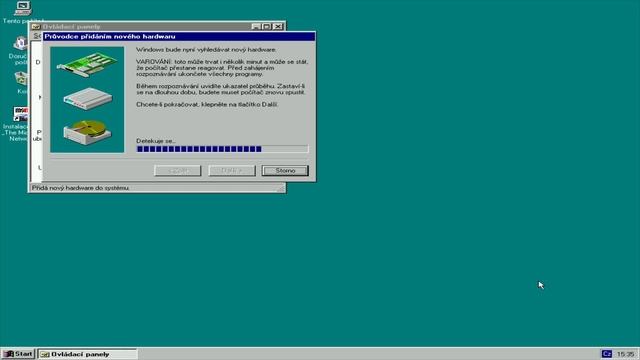Open the Start menu

click(18, 354)
